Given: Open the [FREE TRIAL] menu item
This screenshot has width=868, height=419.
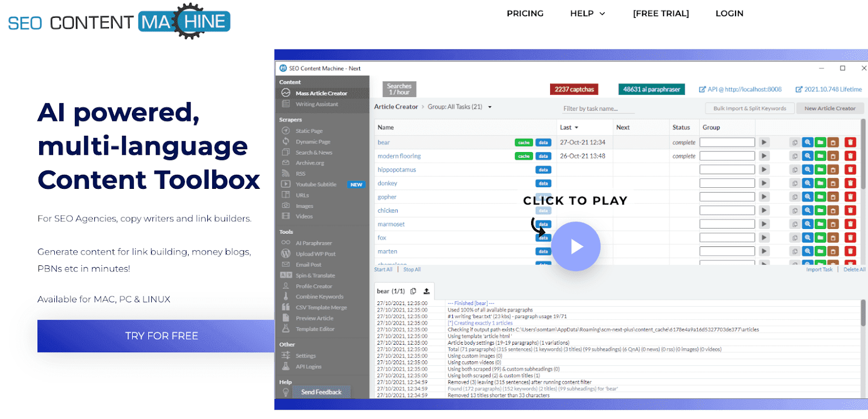Looking at the screenshot, I should coord(661,14).
